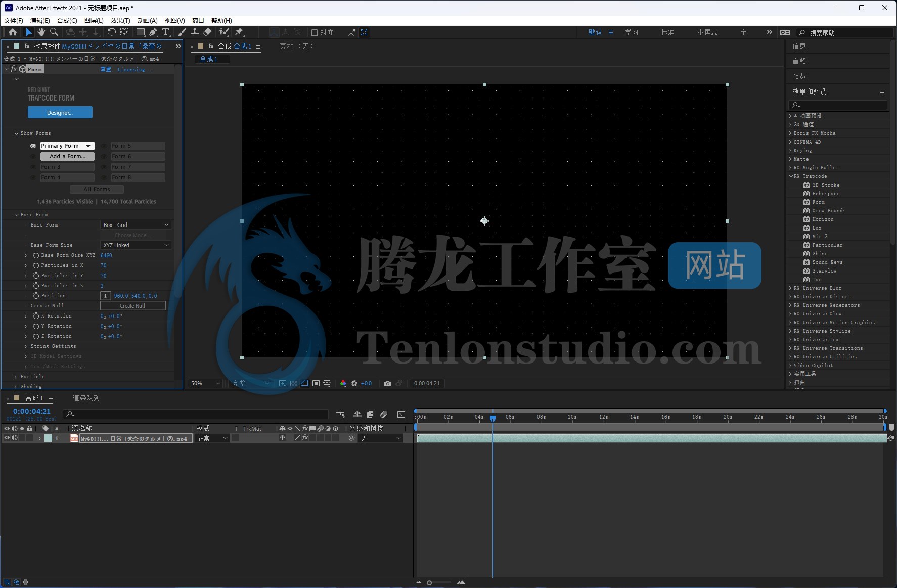This screenshot has width=897, height=588.
Task: Click the effect Reset link for Form
Action: pyautogui.click(x=106, y=69)
